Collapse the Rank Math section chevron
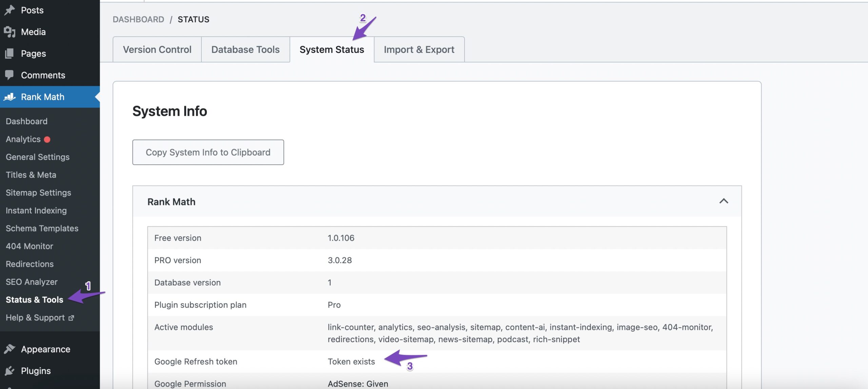 point(724,201)
